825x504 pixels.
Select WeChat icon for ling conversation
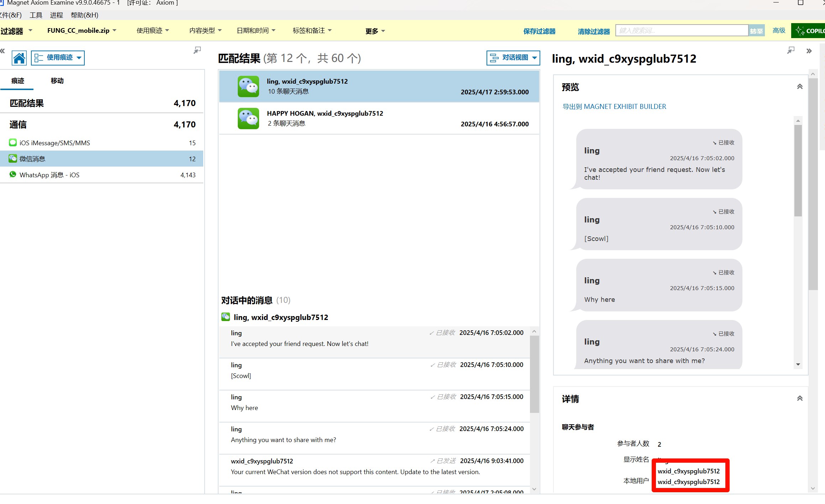248,86
